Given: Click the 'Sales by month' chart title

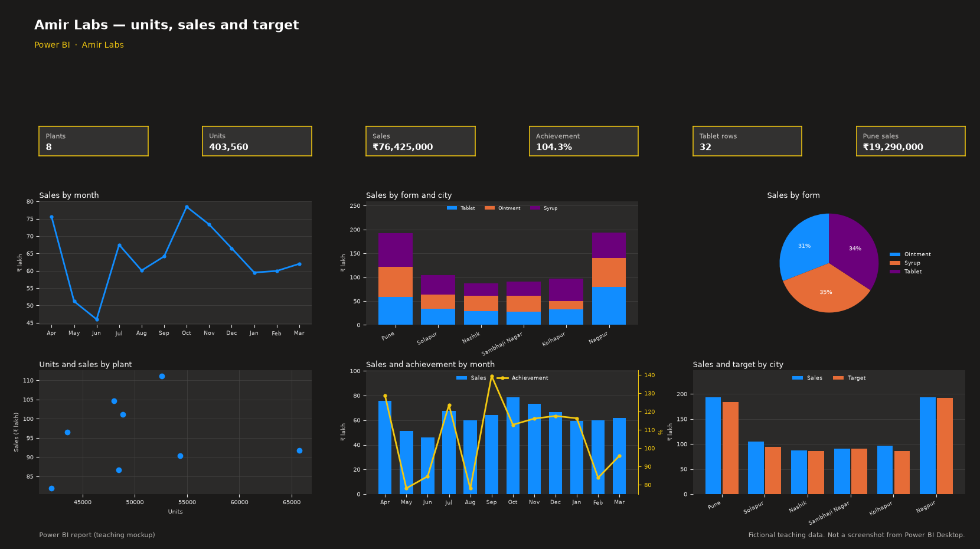Looking at the screenshot, I should coord(69,195).
